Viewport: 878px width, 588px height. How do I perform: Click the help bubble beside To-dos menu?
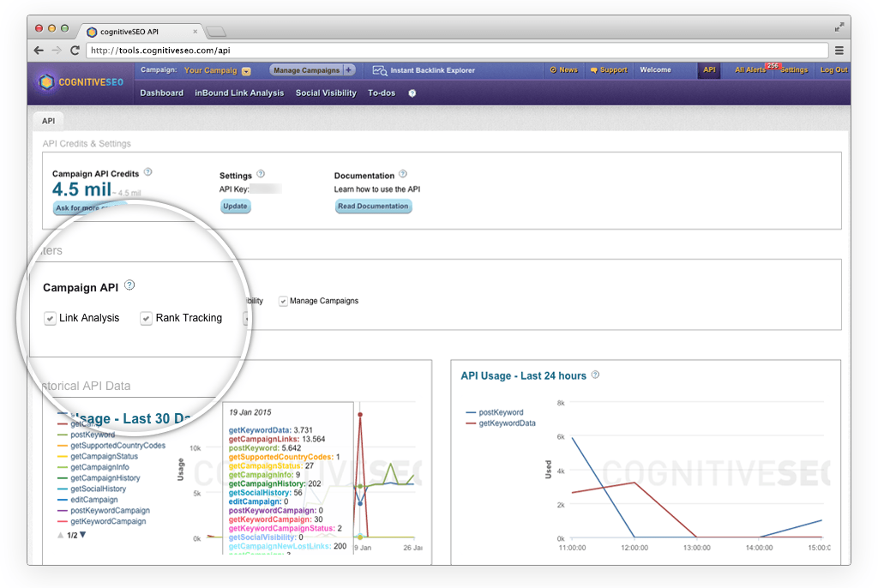(413, 93)
